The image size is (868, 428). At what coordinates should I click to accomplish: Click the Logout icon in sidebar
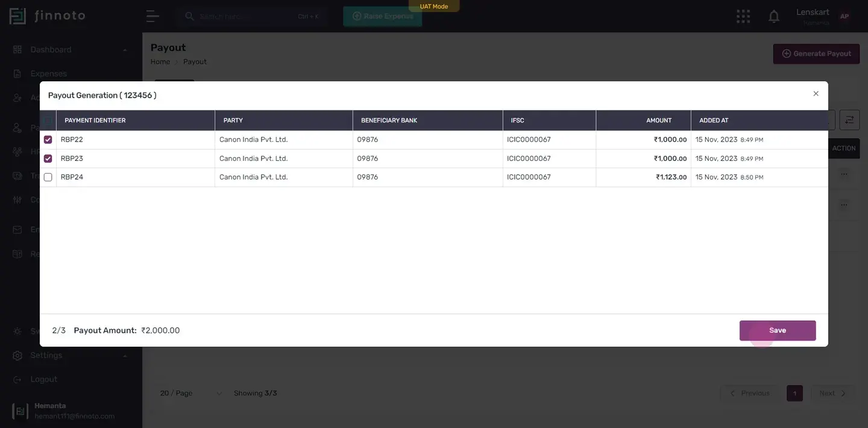point(17,379)
